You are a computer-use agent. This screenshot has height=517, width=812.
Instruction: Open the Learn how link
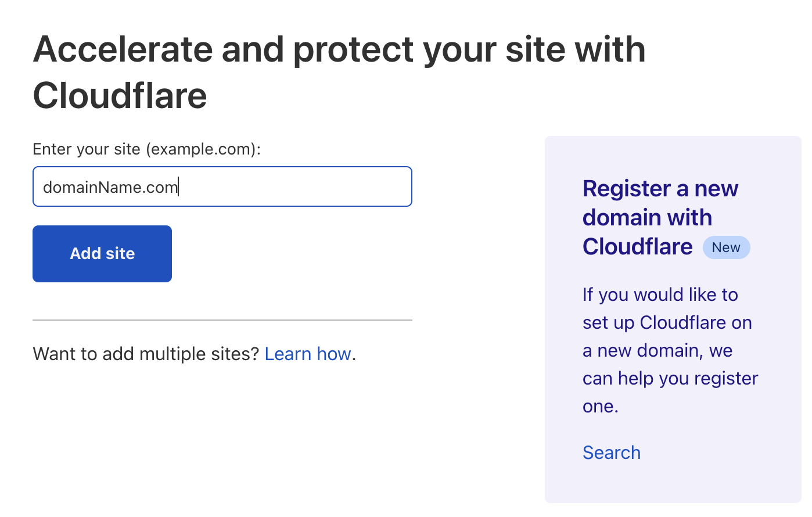point(308,354)
